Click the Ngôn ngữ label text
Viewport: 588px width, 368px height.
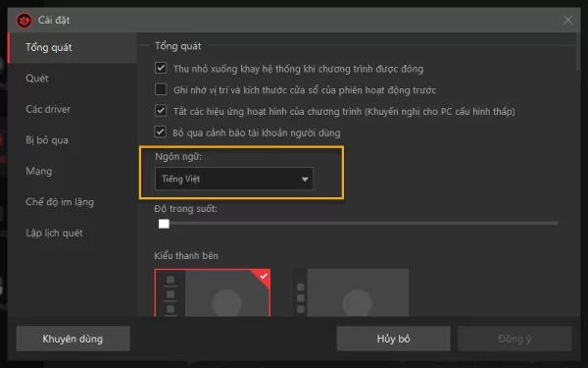[178, 157]
